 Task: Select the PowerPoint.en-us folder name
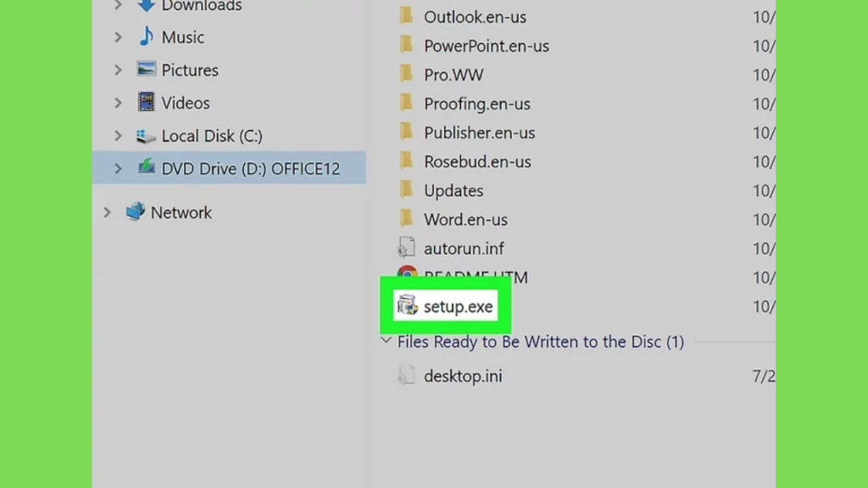(487, 46)
